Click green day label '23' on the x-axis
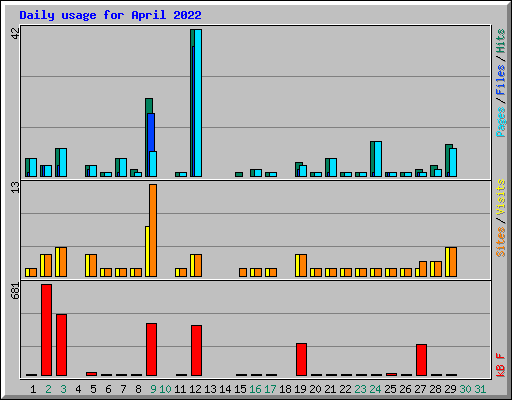Image resolution: width=512 pixels, height=400 pixels. pyautogui.click(x=360, y=389)
